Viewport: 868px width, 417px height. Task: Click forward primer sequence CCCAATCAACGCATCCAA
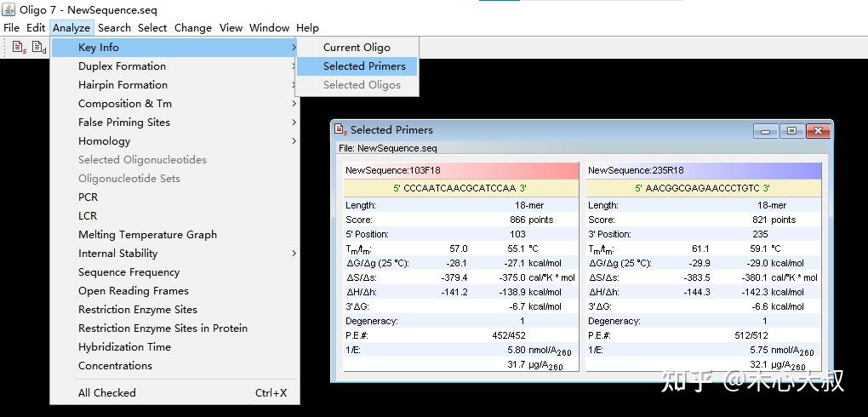[460, 188]
